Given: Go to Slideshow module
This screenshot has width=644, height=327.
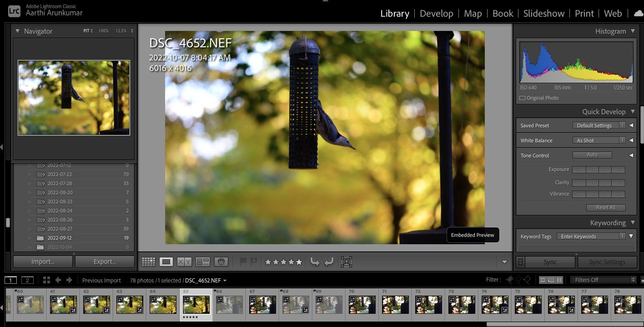Looking at the screenshot, I should pos(544,14).
